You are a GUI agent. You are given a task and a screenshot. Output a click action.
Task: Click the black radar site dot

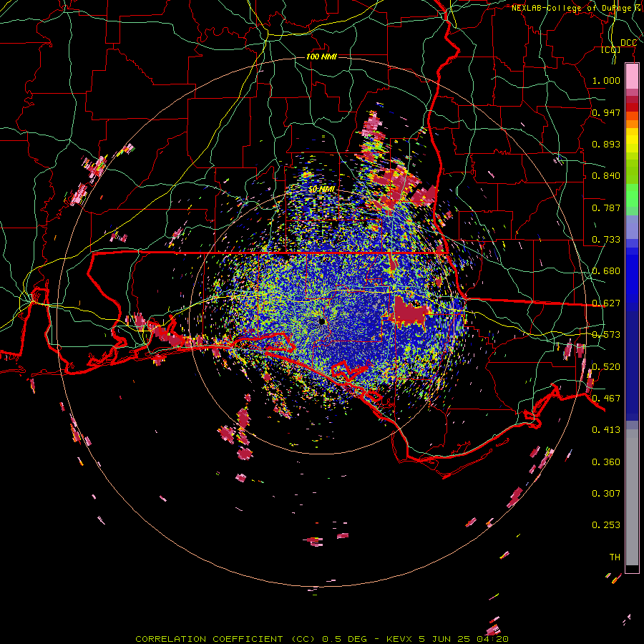point(322,321)
